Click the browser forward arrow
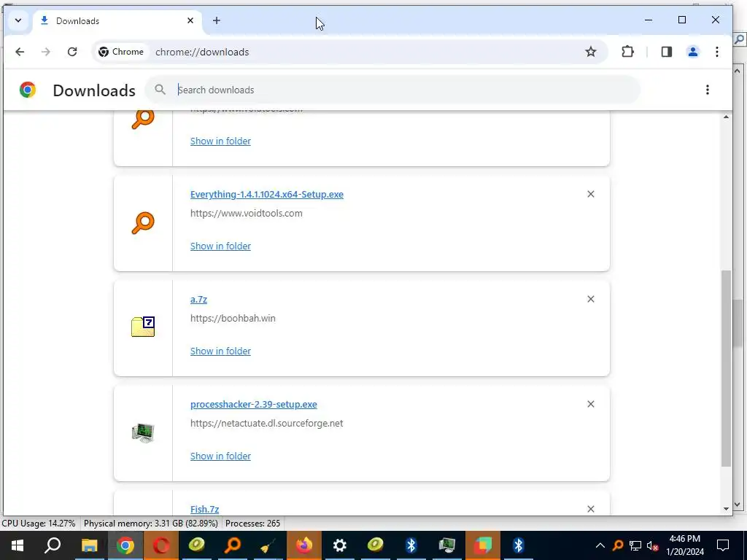 point(46,52)
